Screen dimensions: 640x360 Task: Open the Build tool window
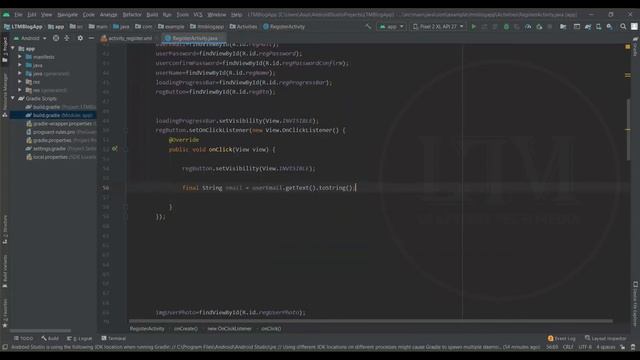pyautogui.click(x=50, y=338)
